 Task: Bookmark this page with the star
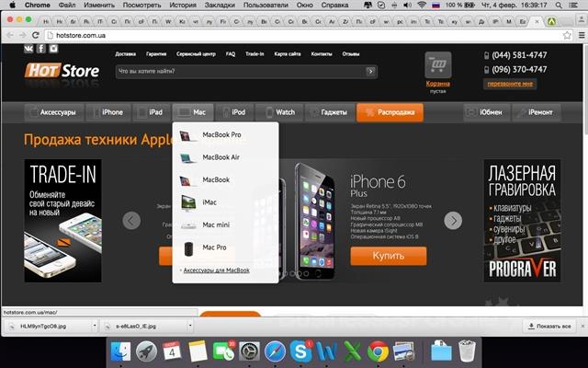567,35
